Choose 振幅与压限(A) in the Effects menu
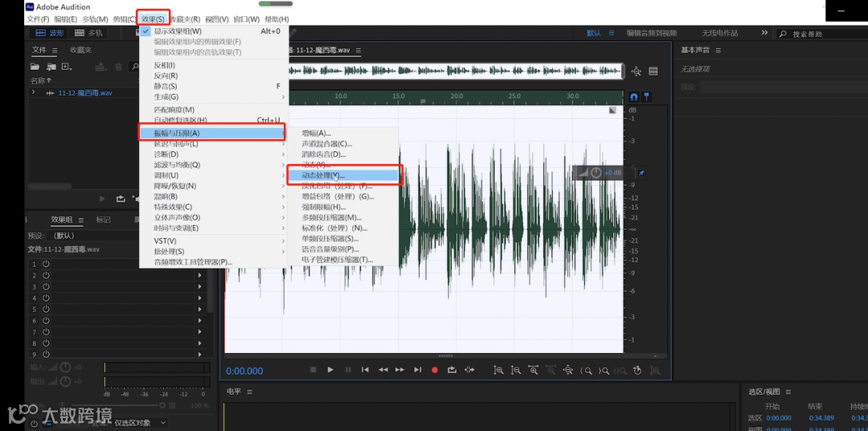 click(x=211, y=133)
